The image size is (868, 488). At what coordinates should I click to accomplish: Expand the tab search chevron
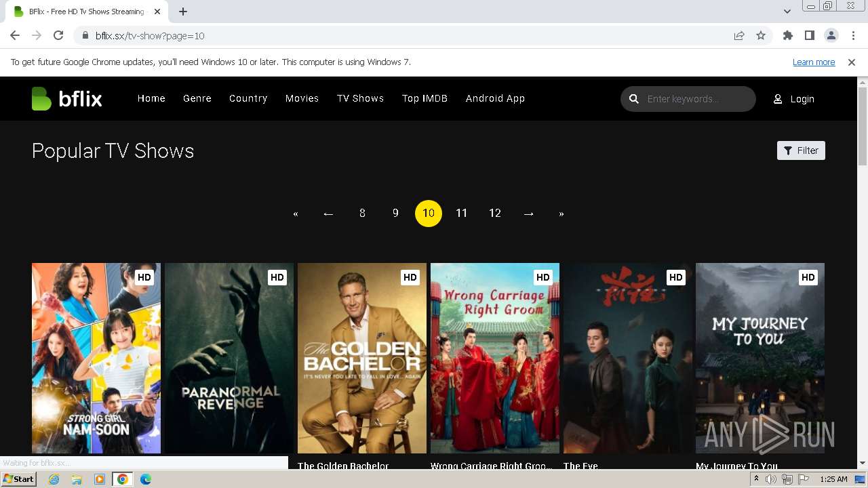tap(787, 12)
